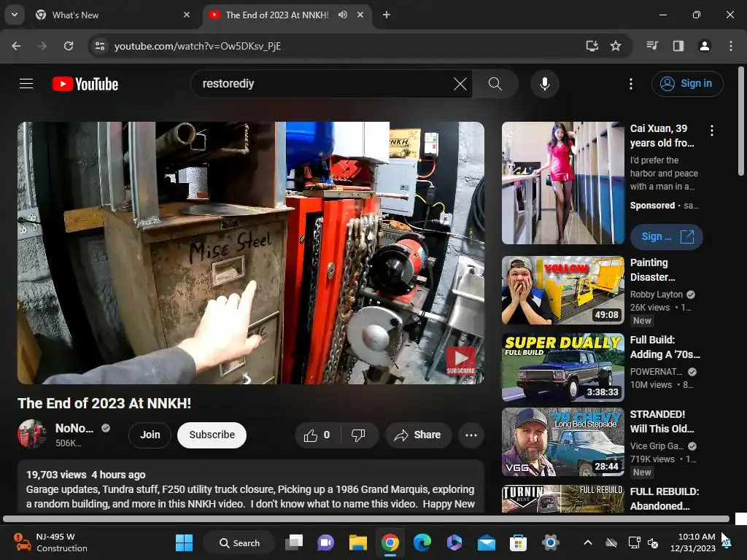Start voice search with microphone
Image resolution: width=747 pixels, height=560 pixels.
click(544, 84)
